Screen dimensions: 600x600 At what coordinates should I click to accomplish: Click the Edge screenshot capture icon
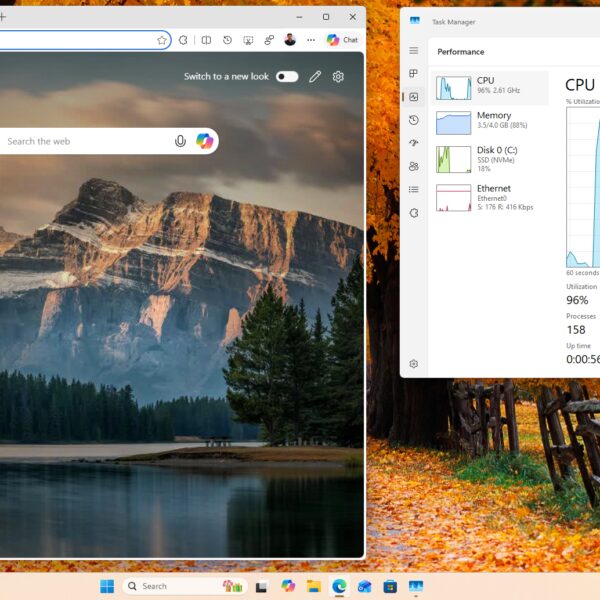[248, 40]
